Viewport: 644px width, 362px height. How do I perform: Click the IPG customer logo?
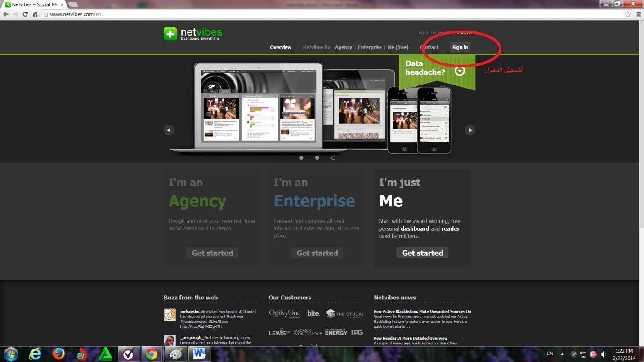click(x=357, y=332)
